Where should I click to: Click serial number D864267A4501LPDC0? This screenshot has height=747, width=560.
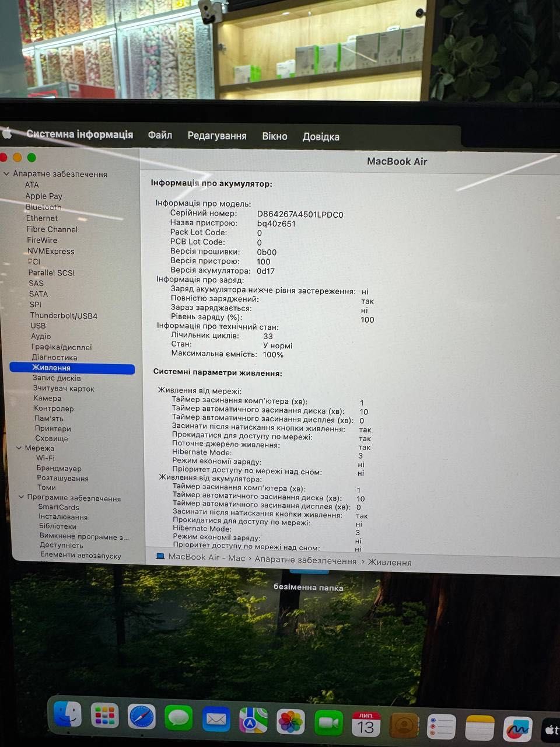(x=300, y=214)
